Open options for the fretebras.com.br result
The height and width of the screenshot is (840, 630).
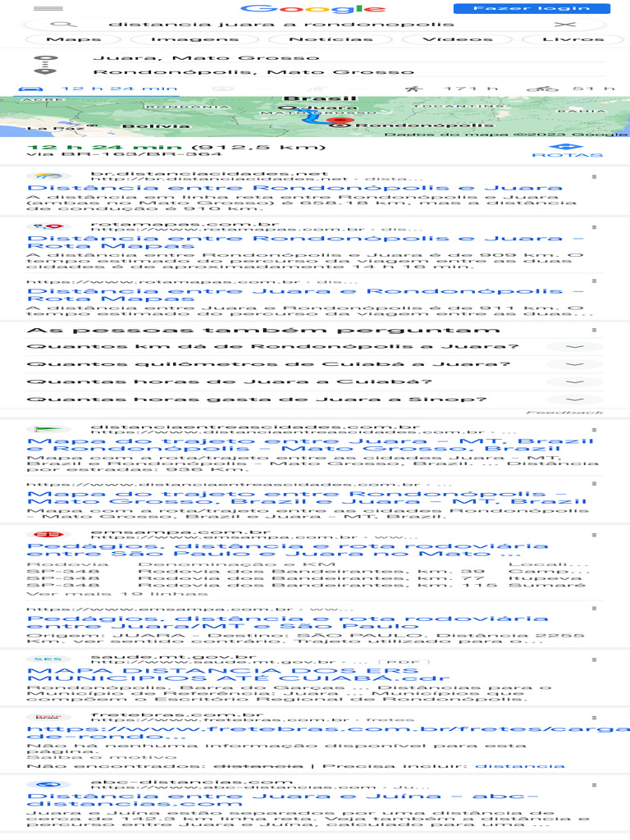coord(594,717)
